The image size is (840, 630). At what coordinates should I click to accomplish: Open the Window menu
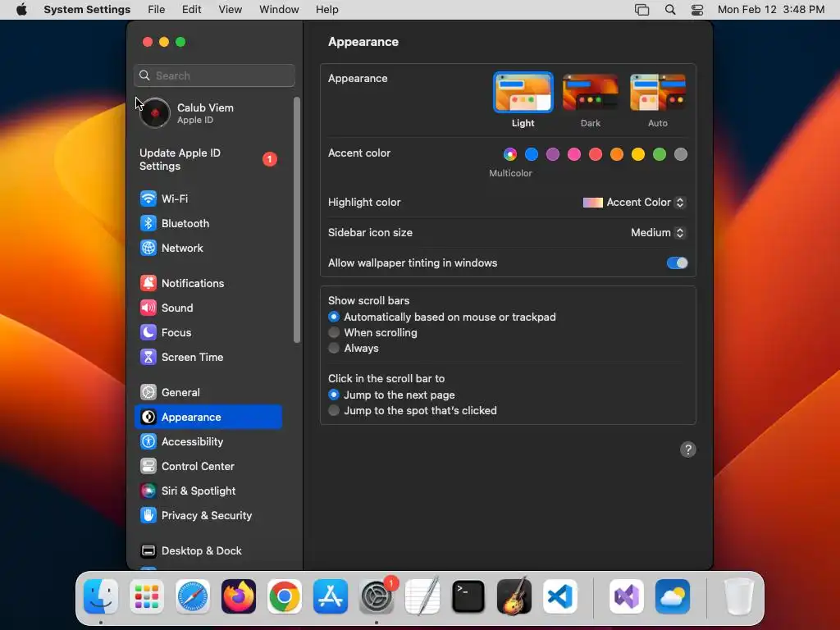(x=279, y=10)
